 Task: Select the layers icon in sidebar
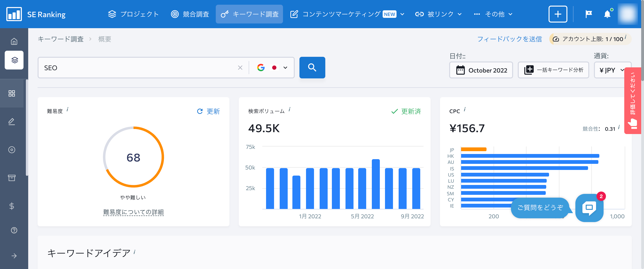click(14, 60)
